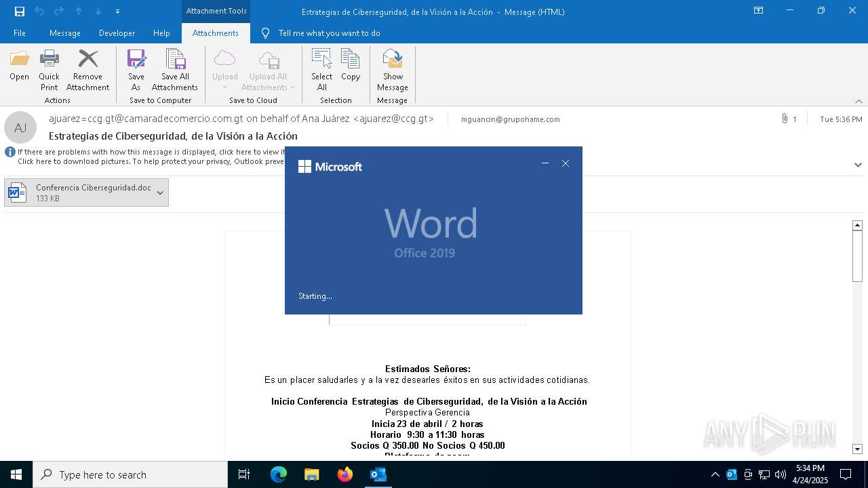
Task: Click here to download pictures info line
Action: 151,161
